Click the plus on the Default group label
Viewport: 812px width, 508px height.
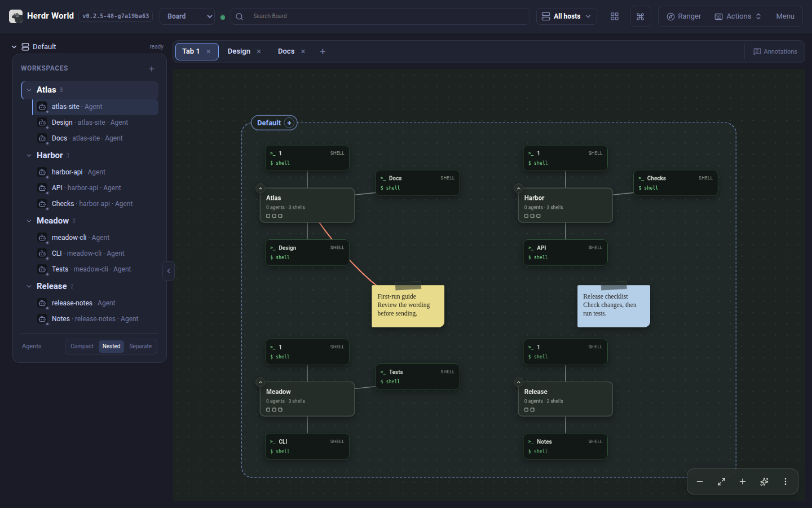point(289,123)
